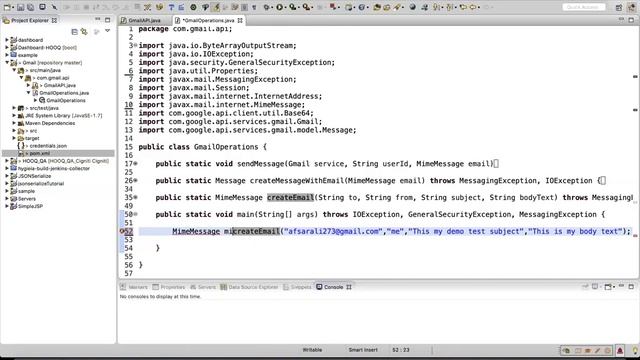This screenshot has height=360, width=640.
Task: Select the GmailOperations class node
Action: tap(66, 100)
